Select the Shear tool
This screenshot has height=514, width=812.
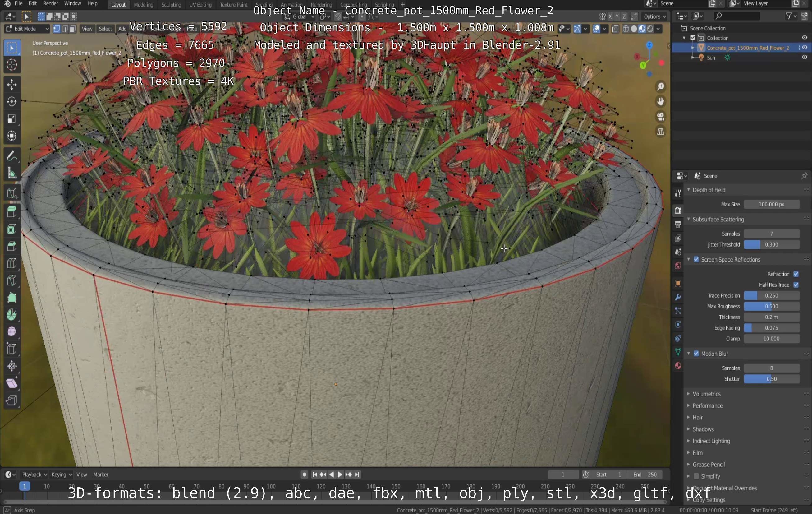pyautogui.click(x=12, y=383)
